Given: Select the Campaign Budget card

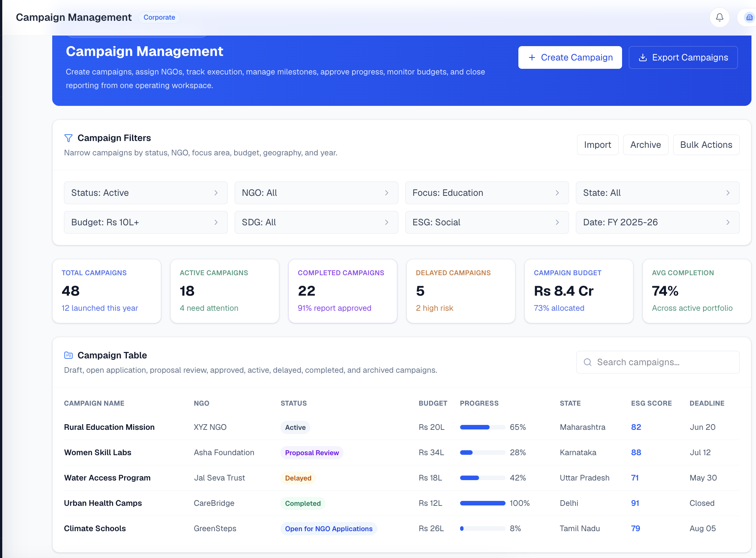Looking at the screenshot, I should click(579, 291).
